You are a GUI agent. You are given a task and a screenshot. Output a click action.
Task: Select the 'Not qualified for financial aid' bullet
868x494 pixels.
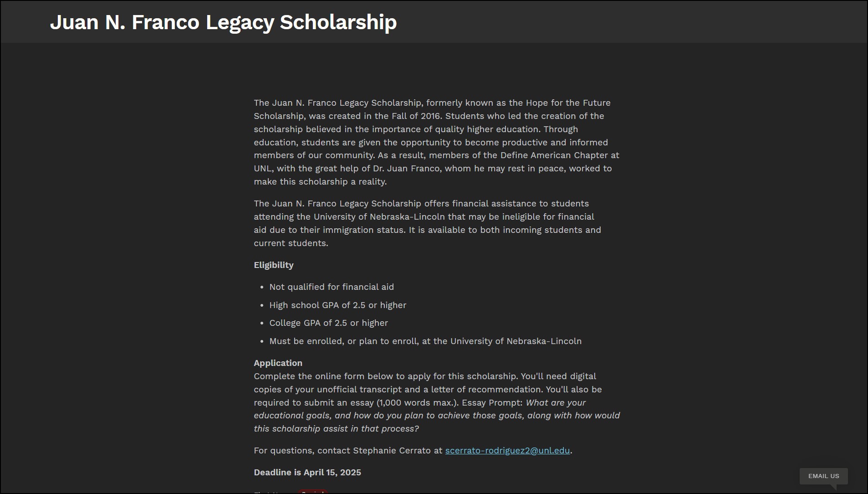(x=332, y=287)
